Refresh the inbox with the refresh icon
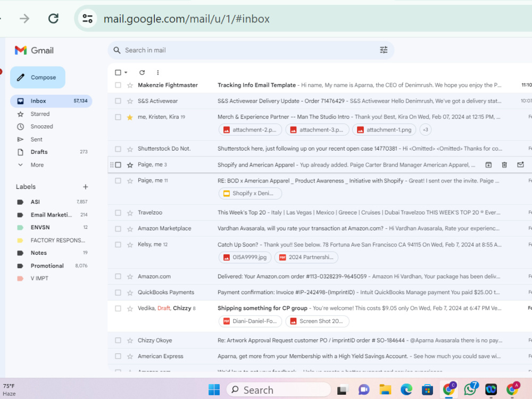 [x=142, y=72]
